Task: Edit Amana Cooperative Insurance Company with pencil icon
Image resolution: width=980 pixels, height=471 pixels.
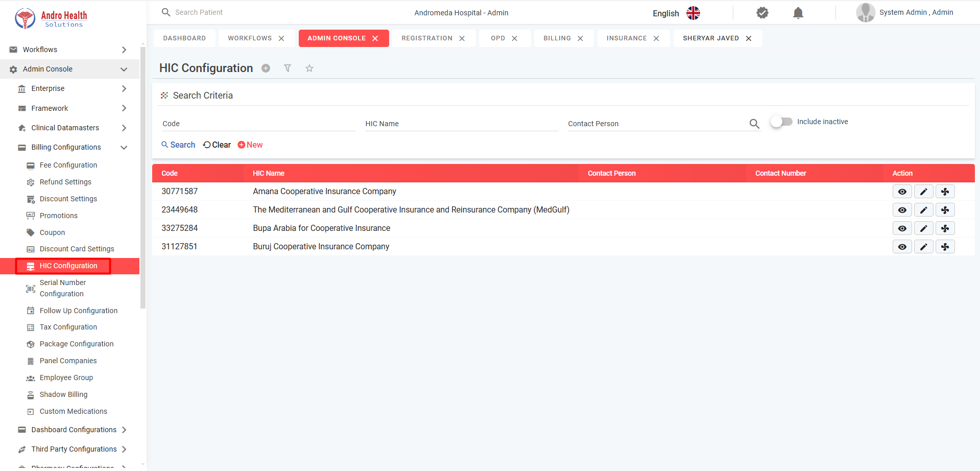Action: click(x=923, y=192)
